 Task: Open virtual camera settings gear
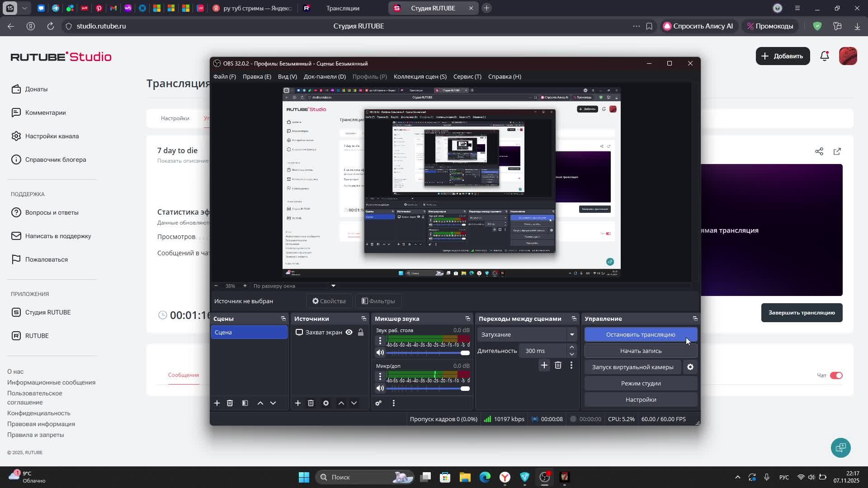pyautogui.click(x=690, y=367)
